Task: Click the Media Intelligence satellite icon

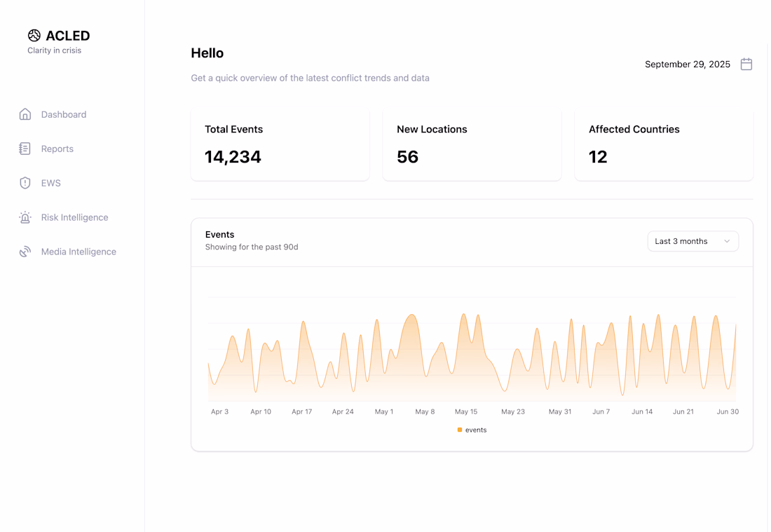Action: (25, 252)
